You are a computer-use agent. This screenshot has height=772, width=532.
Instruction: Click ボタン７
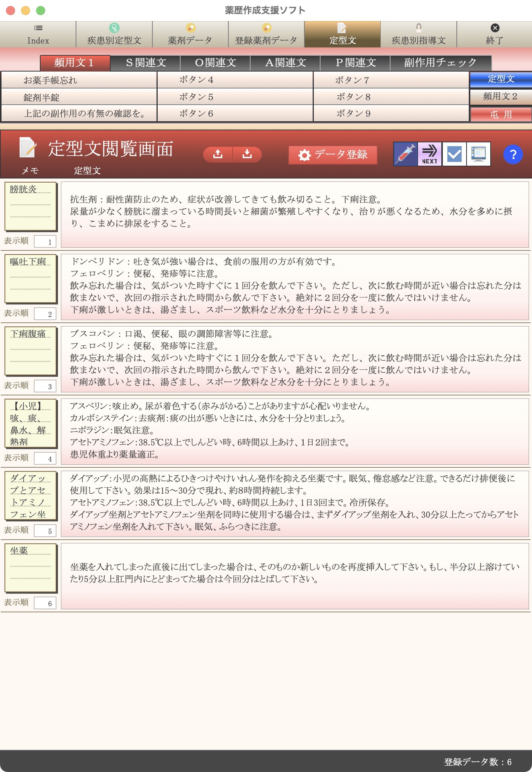click(x=391, y=80)
